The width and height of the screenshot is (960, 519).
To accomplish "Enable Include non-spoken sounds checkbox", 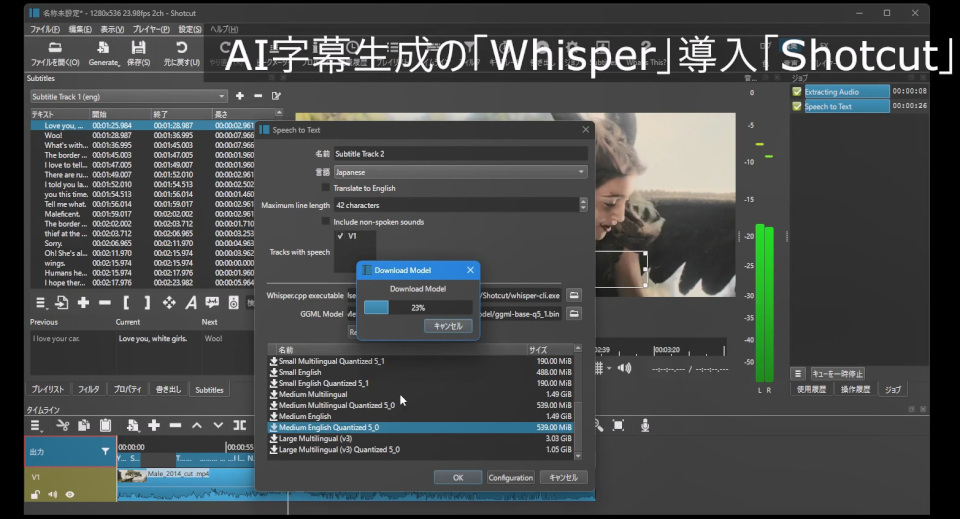I will [326, 222].
